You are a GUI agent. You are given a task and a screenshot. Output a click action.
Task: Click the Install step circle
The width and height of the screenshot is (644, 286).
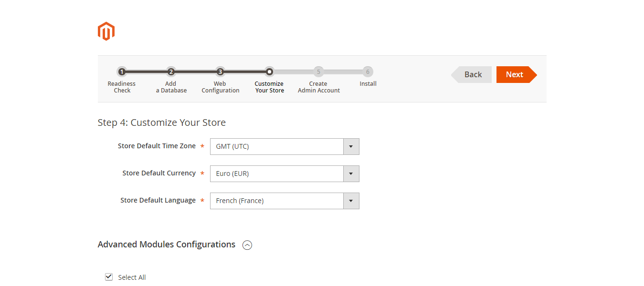(x=368, y=71)
